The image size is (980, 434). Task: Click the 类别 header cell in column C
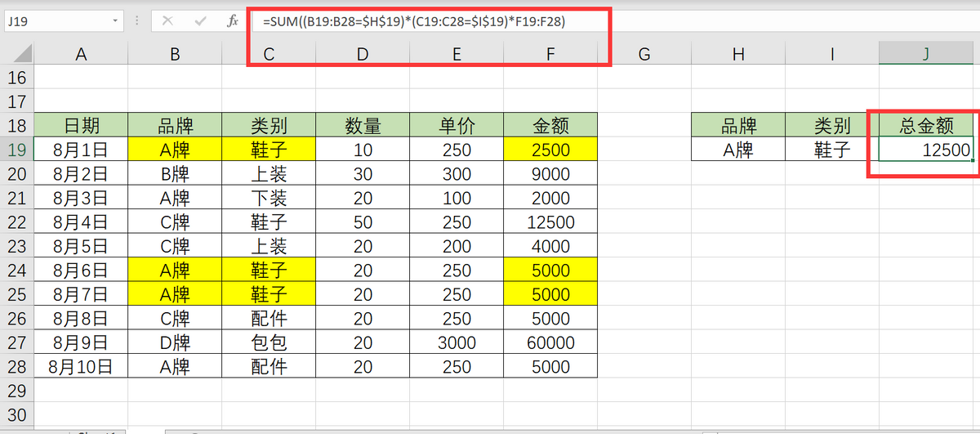pos(269,126)
